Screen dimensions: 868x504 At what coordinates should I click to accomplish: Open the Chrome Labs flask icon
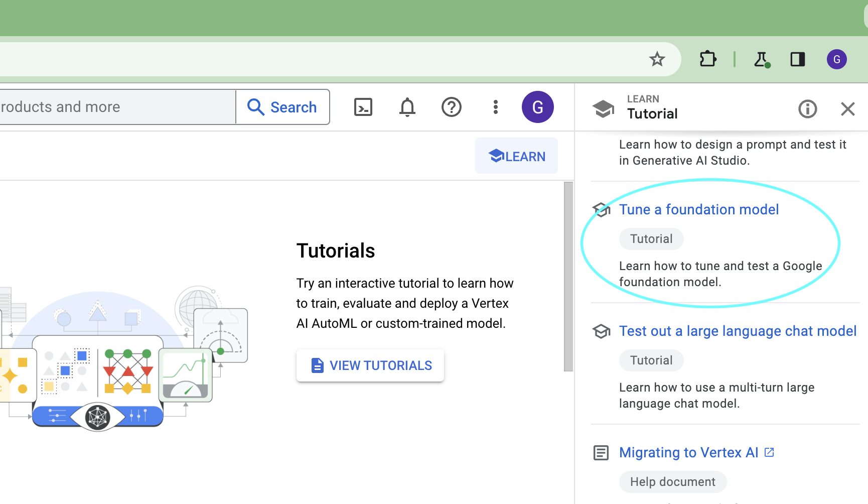point(762,59)
